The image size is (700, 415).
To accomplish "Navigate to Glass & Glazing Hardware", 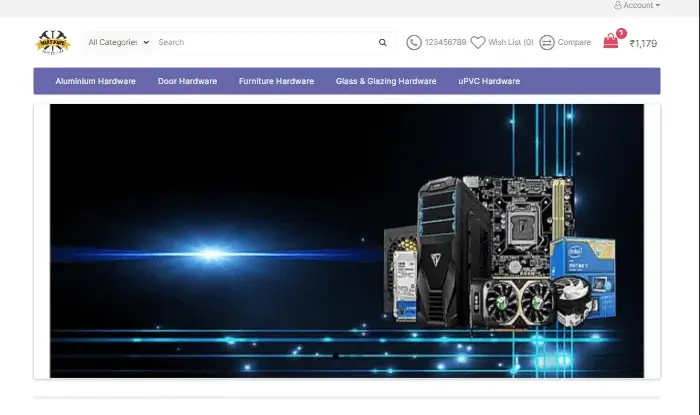I will point(386,81).
